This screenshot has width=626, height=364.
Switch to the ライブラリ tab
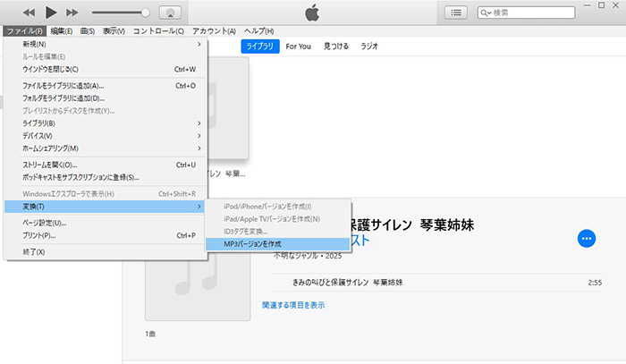tap(260, 47)
